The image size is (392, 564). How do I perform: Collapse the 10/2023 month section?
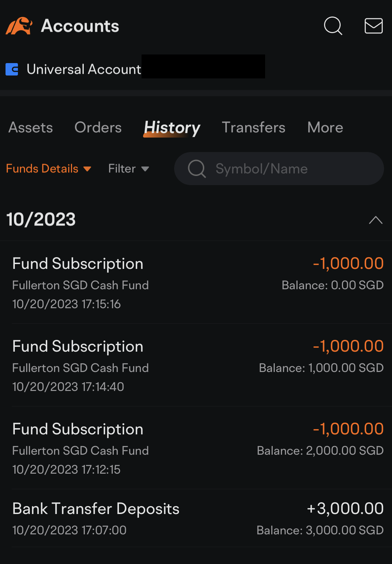point(375,220)
